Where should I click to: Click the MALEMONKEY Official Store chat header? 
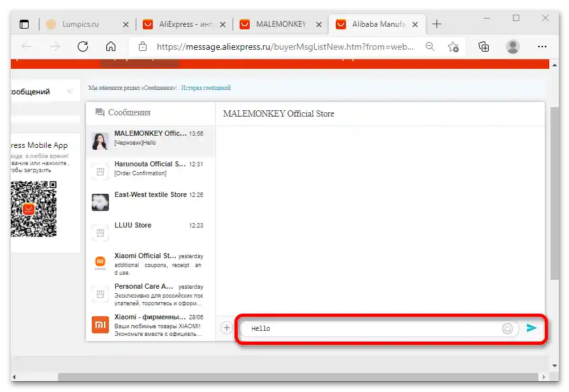(278, 114)
